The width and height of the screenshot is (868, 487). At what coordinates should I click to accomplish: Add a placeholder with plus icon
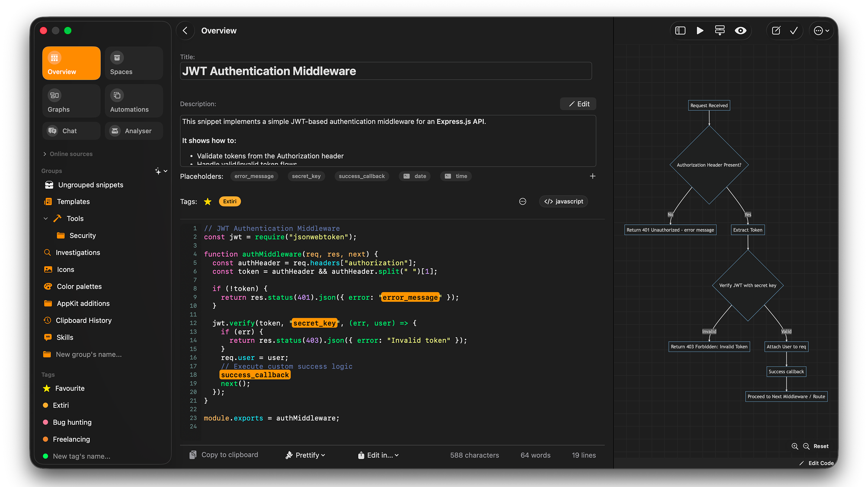click(593, 176)
